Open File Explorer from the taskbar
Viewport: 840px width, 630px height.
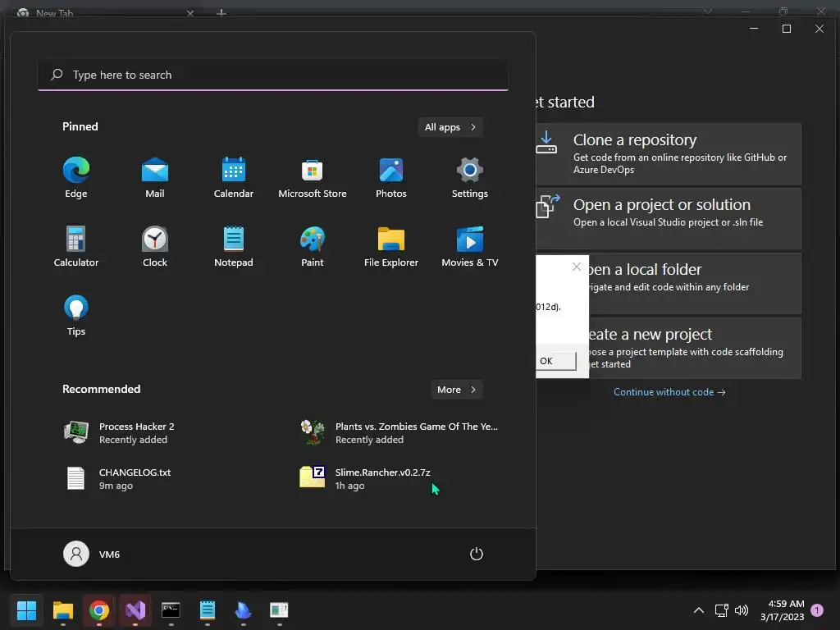tap(62, 610)
